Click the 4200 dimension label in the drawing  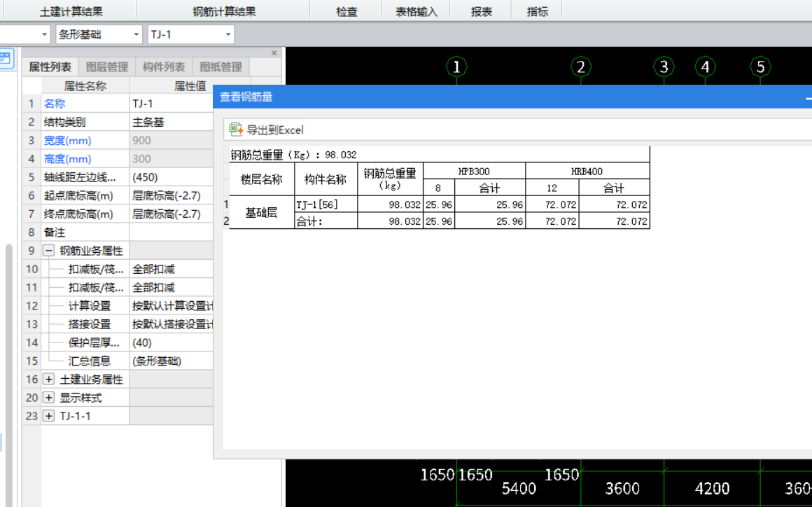(x=712, y=488)
